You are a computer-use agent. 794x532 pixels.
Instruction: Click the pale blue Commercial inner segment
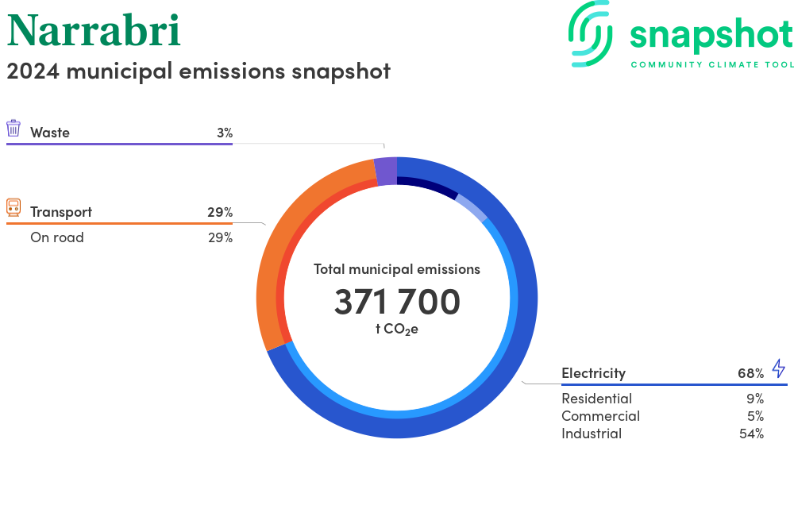[x=473, y=208]
